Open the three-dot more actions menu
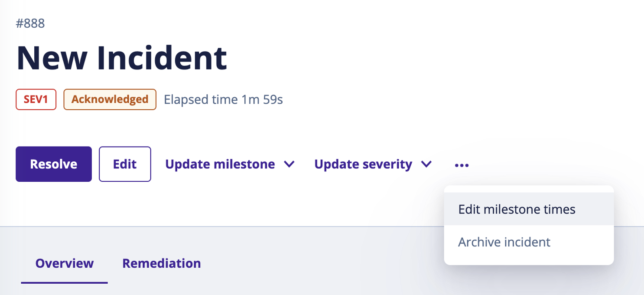This screenshot has height=295, width=644. (462, 165)
